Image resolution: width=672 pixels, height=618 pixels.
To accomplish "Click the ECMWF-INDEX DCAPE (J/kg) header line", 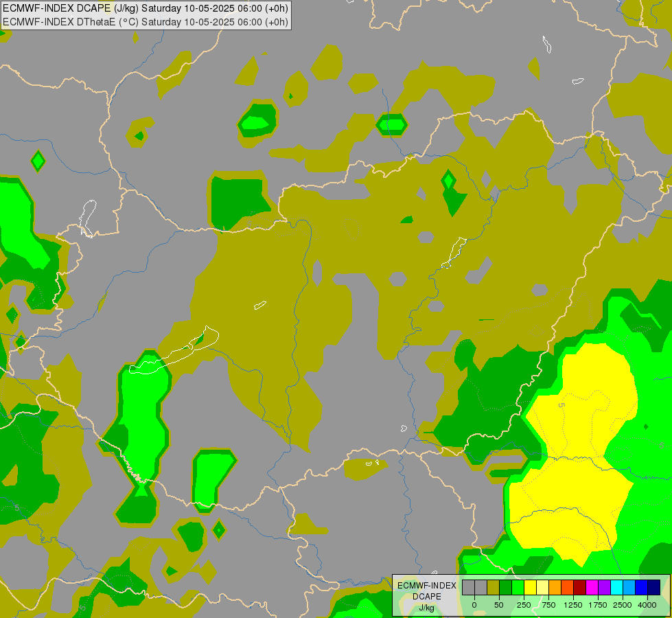I will 146,8.
